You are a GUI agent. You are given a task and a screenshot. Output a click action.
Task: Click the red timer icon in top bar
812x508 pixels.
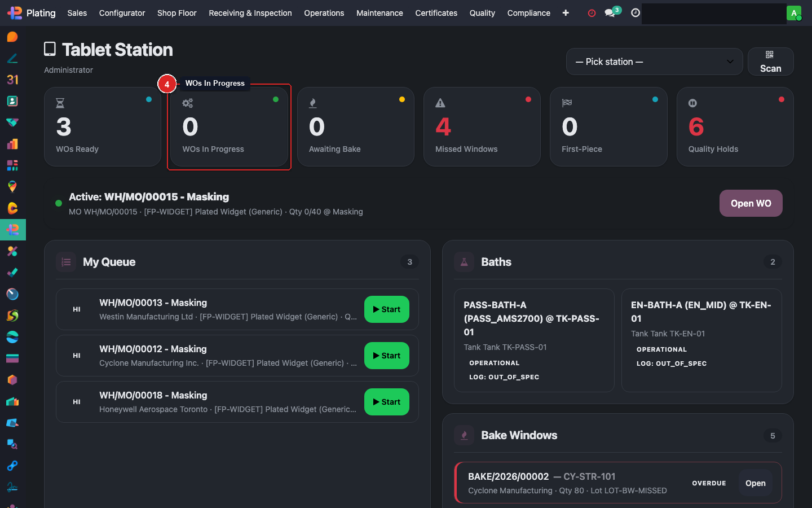tap(592, 13)
